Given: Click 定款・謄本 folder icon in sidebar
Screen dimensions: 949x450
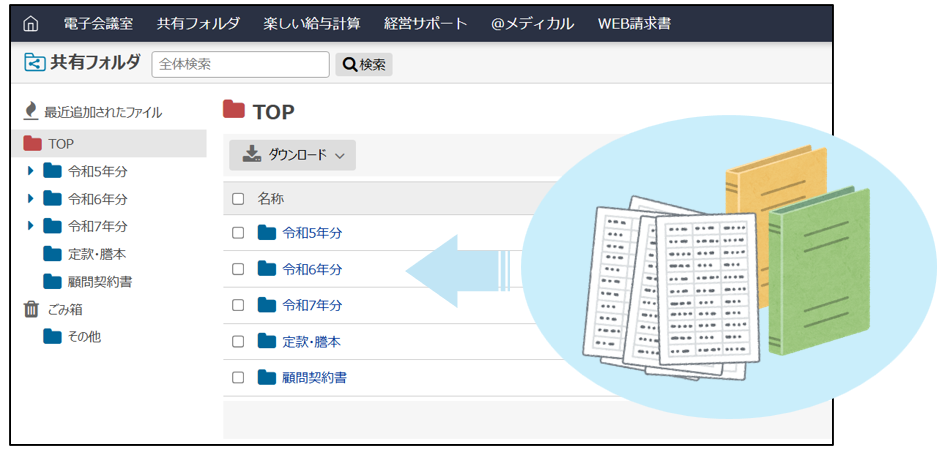Looking at the screenshot, I should 52,254.
